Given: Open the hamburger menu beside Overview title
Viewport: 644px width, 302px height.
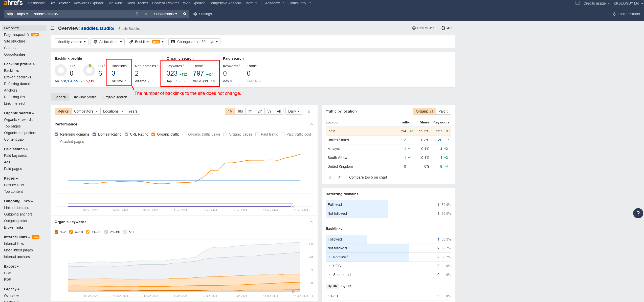Looking at the screenshot, I should 52,28.
